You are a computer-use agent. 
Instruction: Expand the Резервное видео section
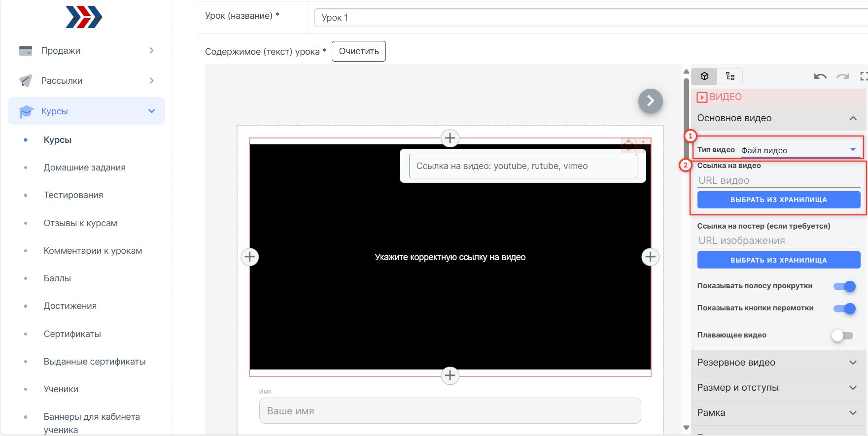[x=777, y=363]
